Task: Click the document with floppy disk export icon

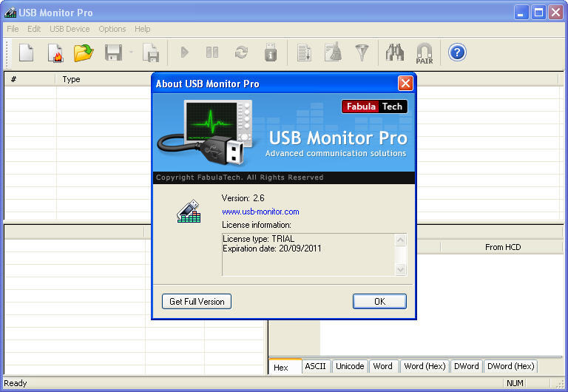Action: coord(151,53)
